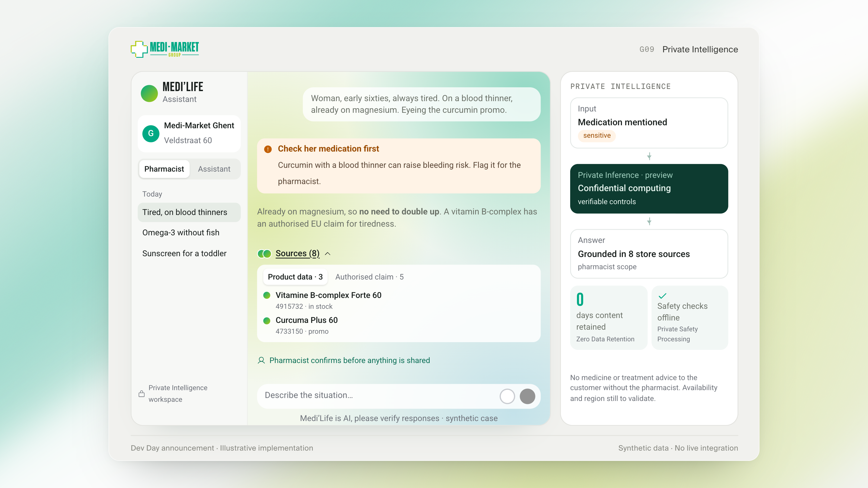868x488 pixels.
Task: Click Private Intelligence workspace footer text
Action: (x=178, y=394)
